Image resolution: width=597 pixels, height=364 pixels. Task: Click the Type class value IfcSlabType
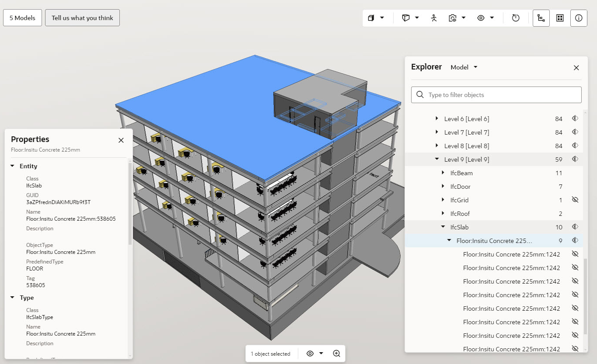[39, 317]
